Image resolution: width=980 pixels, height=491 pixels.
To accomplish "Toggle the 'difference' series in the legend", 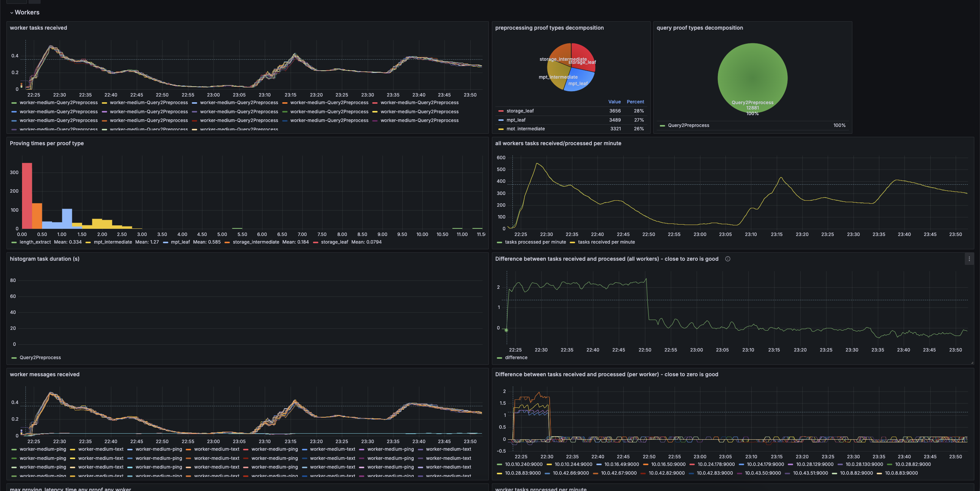I will coord(516,357).
